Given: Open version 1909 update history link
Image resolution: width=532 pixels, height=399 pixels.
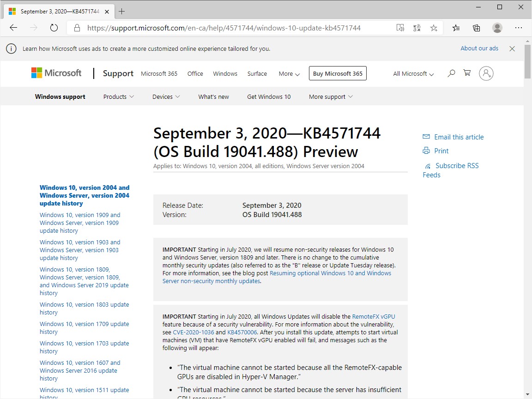Looking at the screenshot, I should coord(80,223).
